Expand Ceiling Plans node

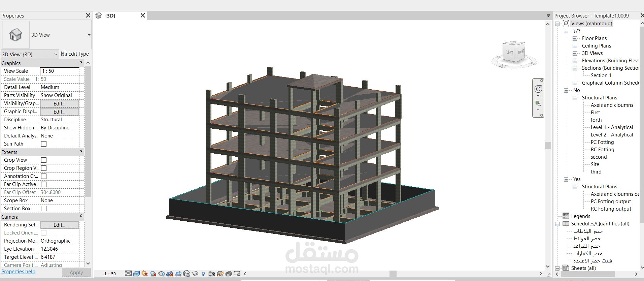pyautogui.click(x=575, y=46)
